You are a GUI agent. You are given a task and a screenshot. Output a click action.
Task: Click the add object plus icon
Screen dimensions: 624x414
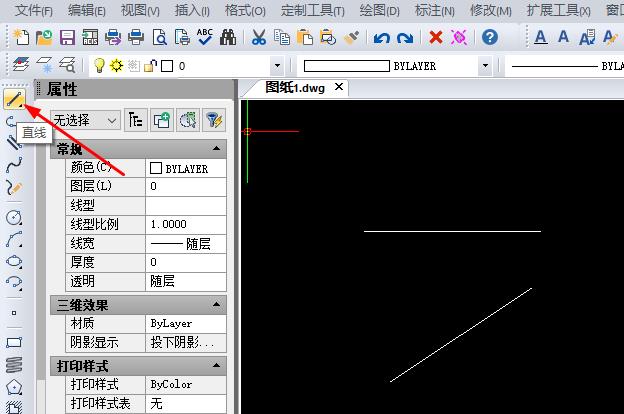click(x=162, y=120)
